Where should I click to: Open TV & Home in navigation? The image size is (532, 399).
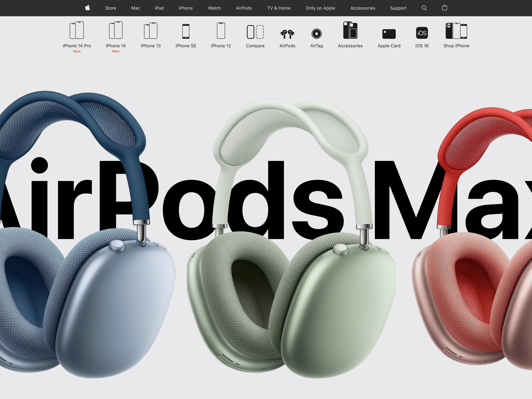coord(279,8)
